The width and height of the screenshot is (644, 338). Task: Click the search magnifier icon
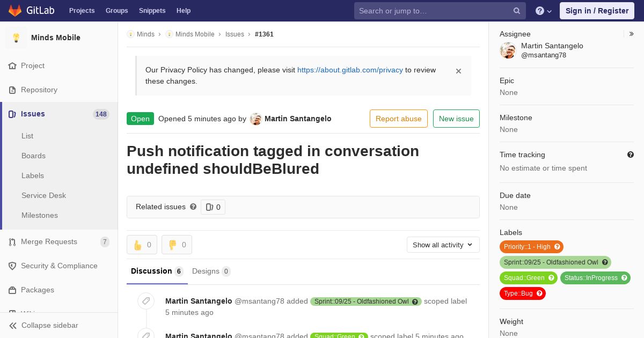pos(517,11)
